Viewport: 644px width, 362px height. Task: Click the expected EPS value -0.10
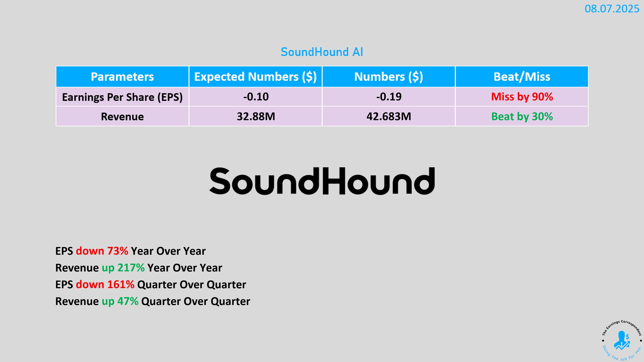tap(256, 97)
